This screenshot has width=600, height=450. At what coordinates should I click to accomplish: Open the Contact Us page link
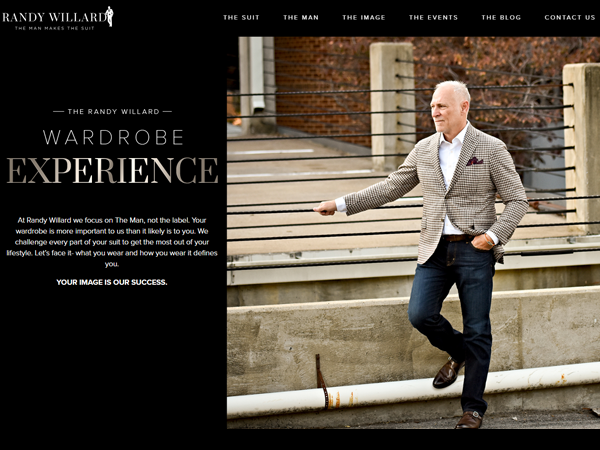570,17
